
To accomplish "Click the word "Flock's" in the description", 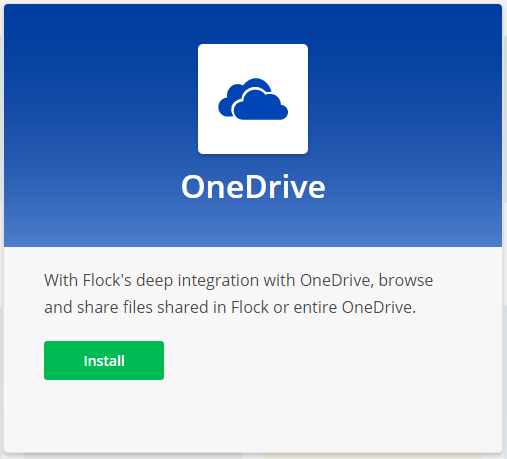I will point(107,280).
